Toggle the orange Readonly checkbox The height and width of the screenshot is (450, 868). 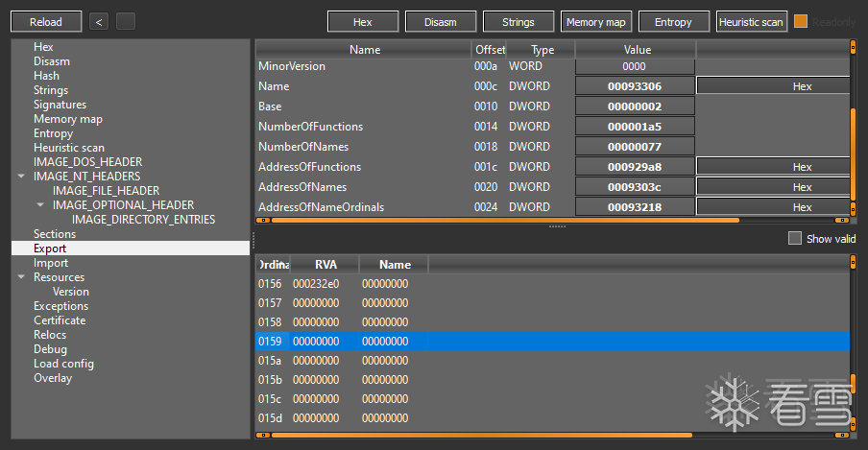tap(801, 21)
